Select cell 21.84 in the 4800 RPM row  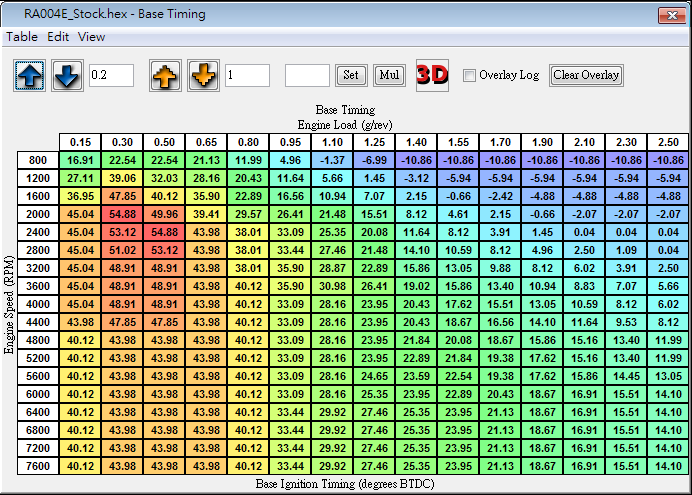[416, 340]
